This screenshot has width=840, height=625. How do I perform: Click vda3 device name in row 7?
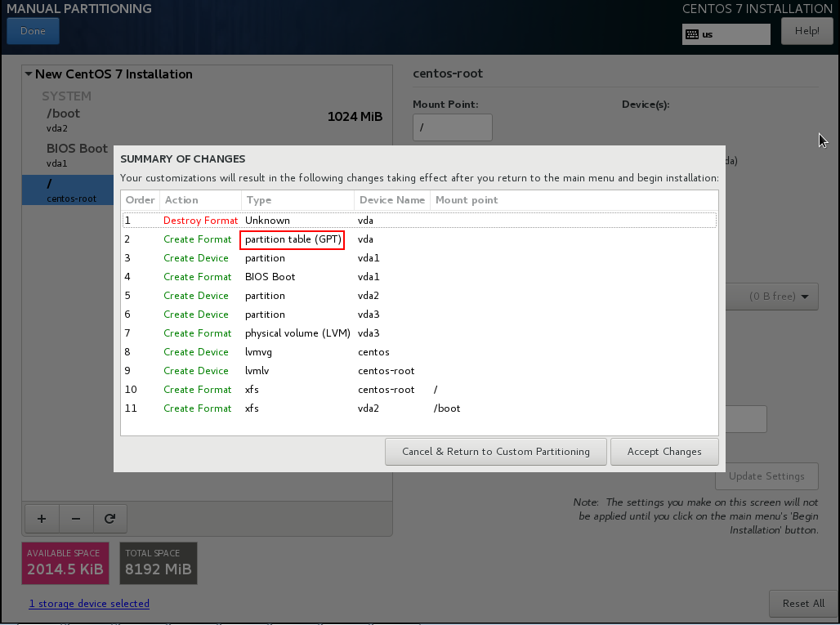[x=369, y=333]
